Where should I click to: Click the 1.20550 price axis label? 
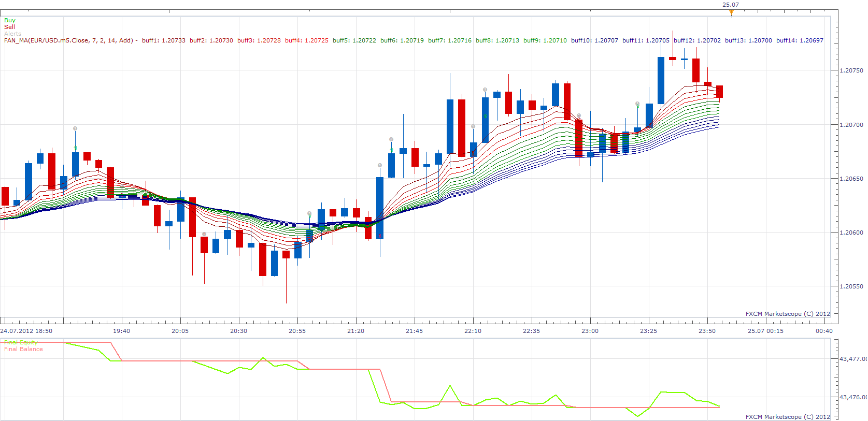(851, 286)
